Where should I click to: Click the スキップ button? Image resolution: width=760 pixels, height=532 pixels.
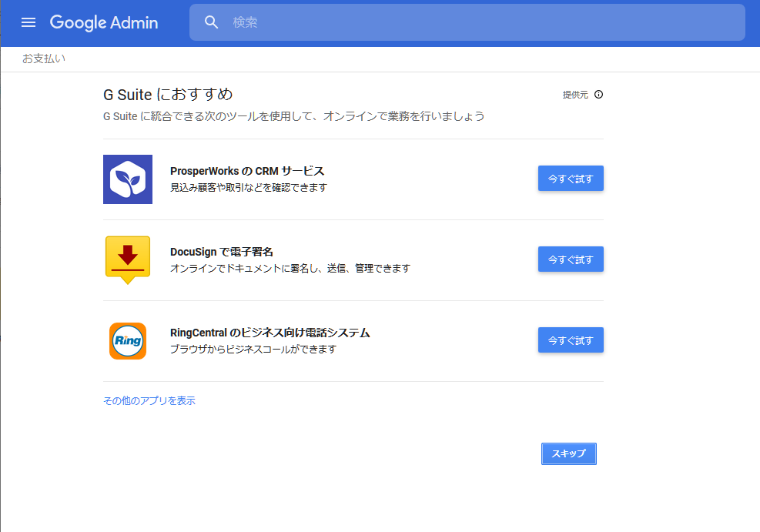[568, 453]
